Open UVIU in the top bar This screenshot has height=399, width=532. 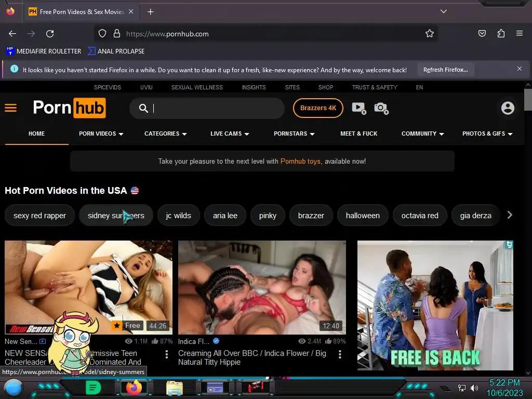click(x=146, y=87)
